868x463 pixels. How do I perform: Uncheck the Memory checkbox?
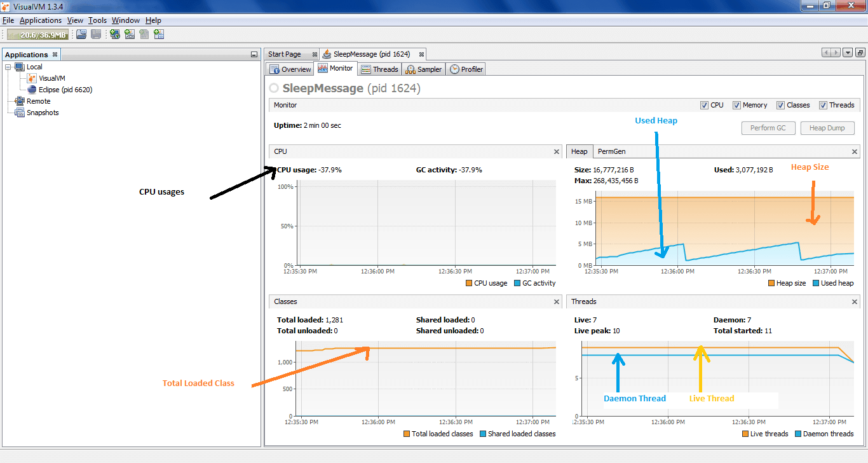click(736, 105)
